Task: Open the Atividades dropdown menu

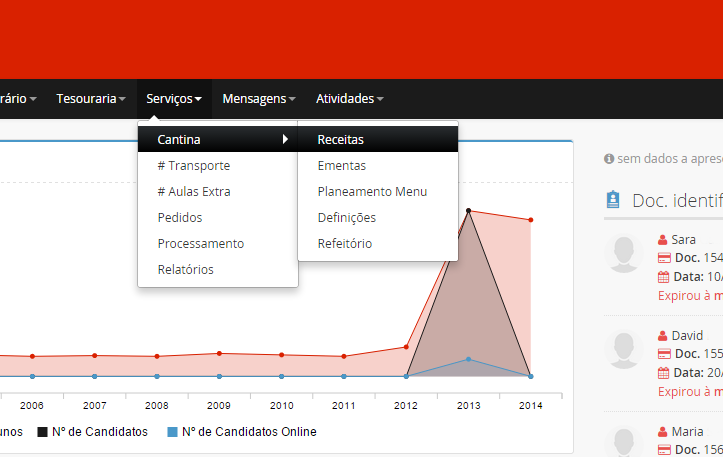Action: (349, 99)
